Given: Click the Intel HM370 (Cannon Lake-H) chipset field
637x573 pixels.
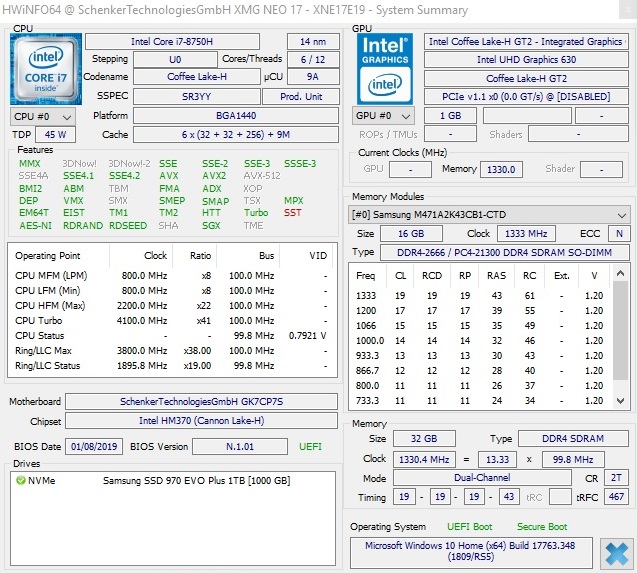Looking at the screenshot, I should point(202,421).
